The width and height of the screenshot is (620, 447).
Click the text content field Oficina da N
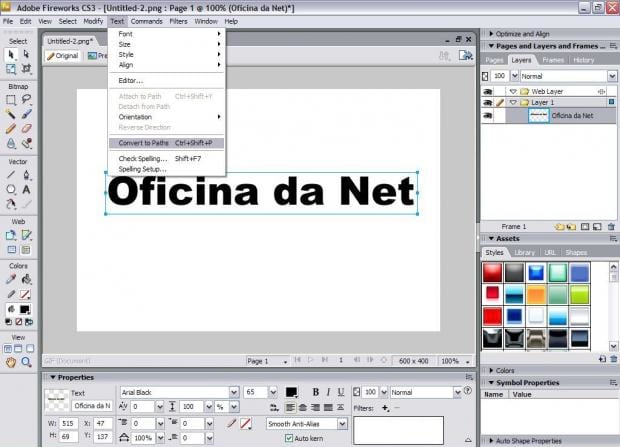(x=92, y=406)
